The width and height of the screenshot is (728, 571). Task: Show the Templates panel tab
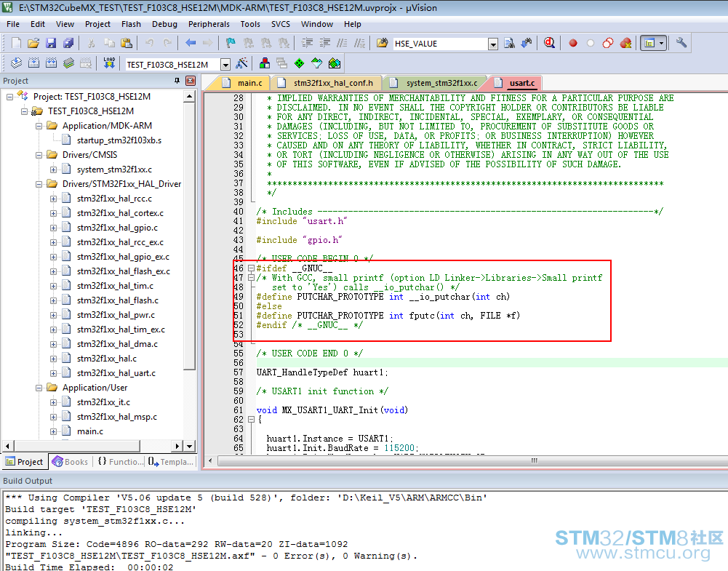pyautogui.click(x=170, y=461)
